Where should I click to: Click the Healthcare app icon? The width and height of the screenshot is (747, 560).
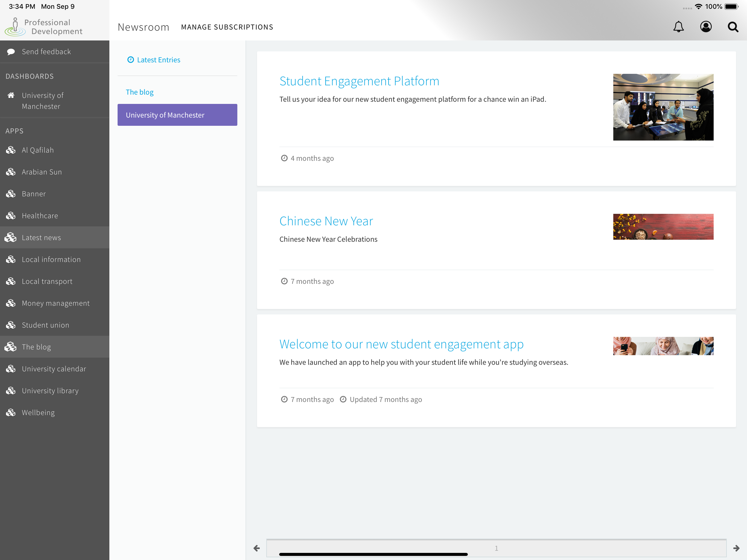[x=11, y=216]
